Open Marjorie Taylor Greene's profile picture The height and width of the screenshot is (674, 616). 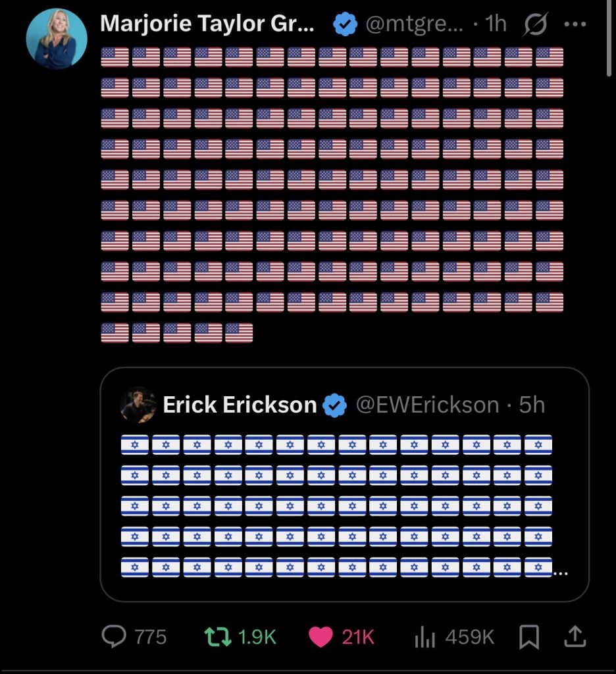click(x=57, y=38)
